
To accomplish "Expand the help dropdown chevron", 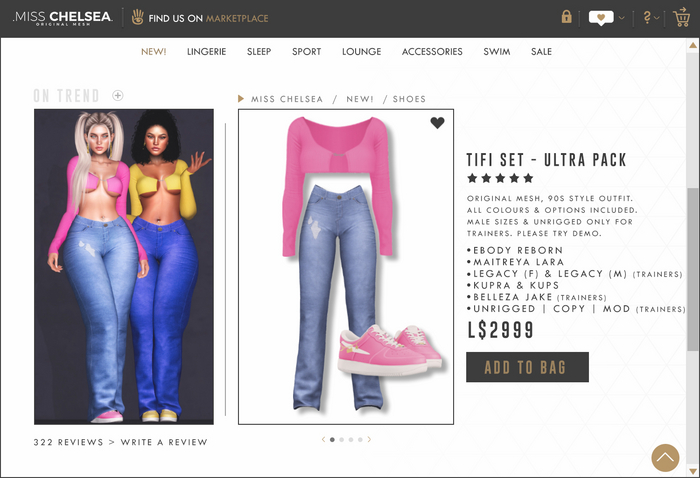I will (657, 18).
